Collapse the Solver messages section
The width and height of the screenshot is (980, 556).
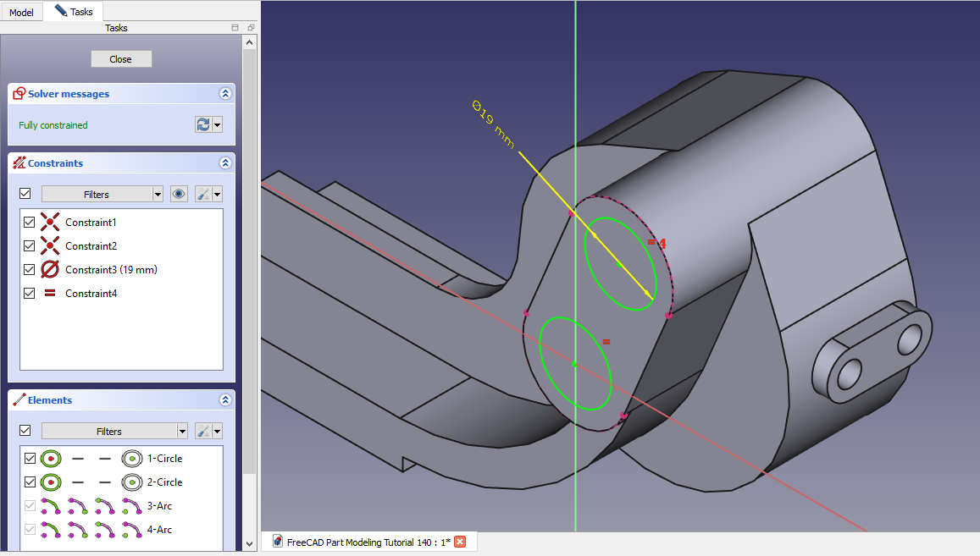(224, 94)
